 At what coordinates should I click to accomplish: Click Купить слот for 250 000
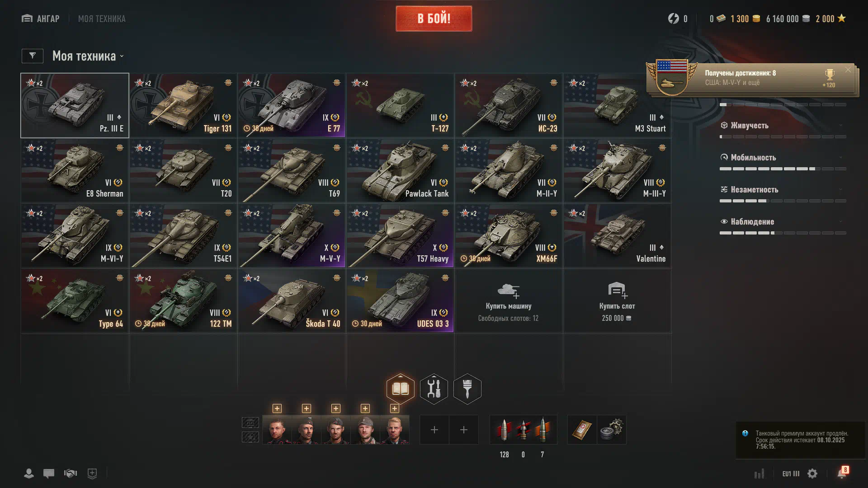[617, 301]
